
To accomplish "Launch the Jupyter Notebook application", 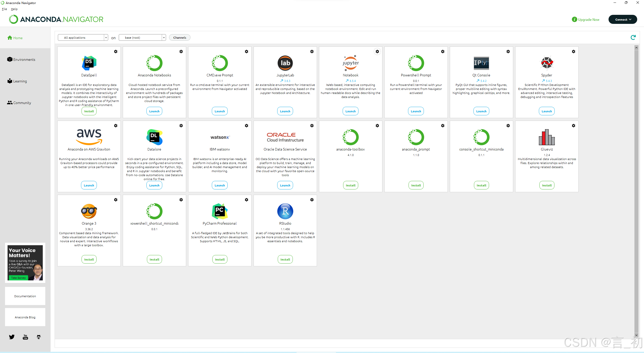I will click(350, 111).
